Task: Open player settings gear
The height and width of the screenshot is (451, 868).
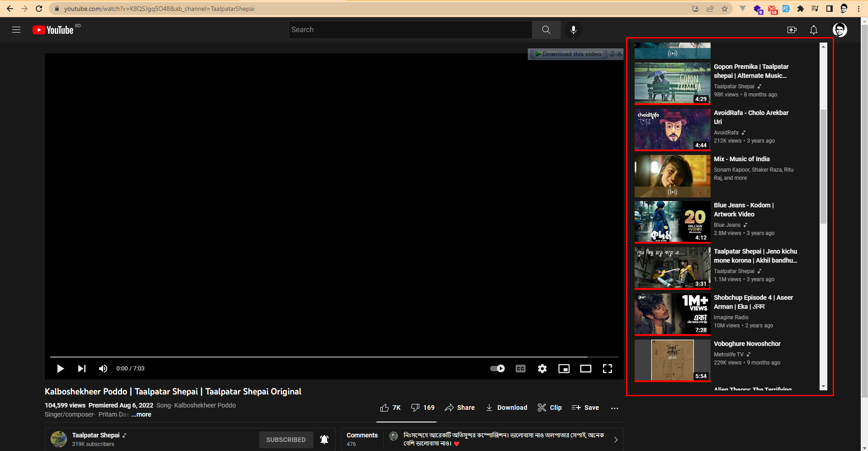Action: (x=542, y=369)
